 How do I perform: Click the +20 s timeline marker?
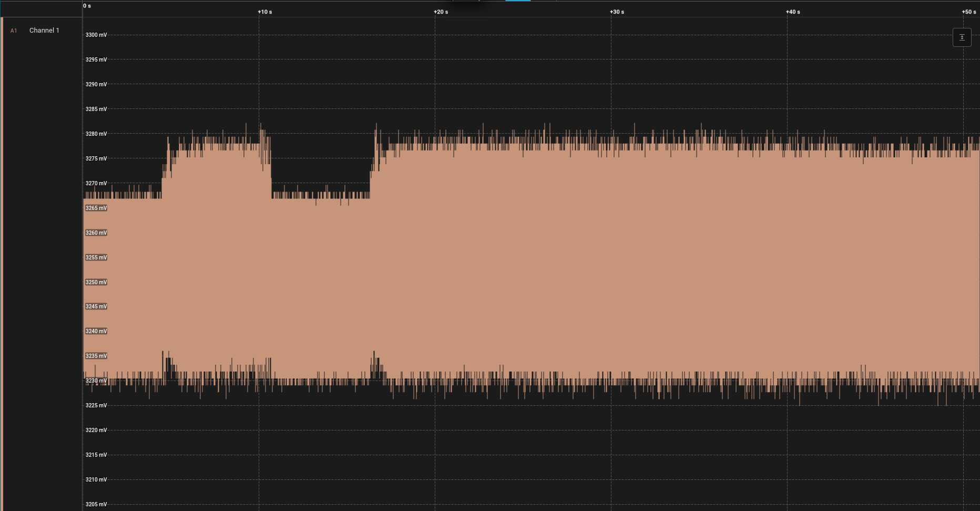441,12
